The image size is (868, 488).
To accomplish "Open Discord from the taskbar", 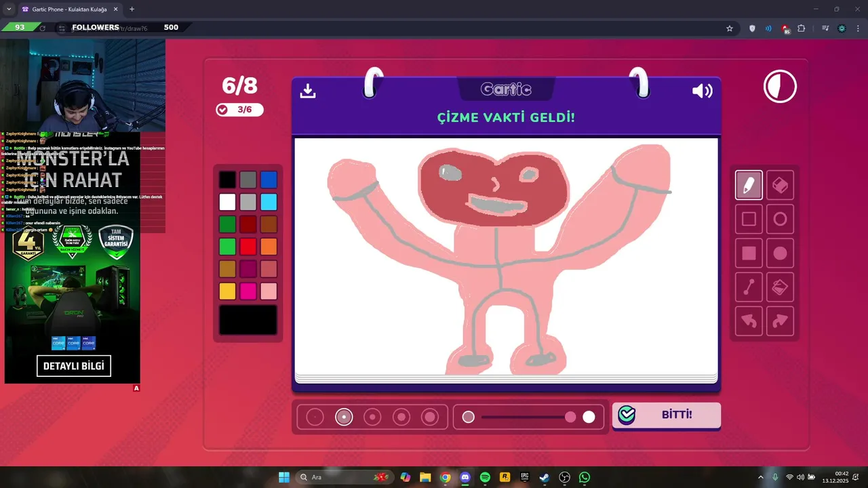I will (465, 477).
